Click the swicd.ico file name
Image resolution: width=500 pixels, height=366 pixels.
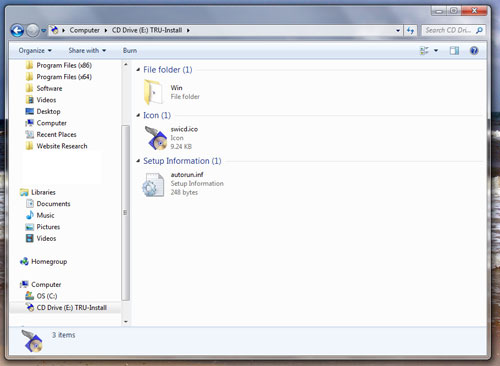184,129
